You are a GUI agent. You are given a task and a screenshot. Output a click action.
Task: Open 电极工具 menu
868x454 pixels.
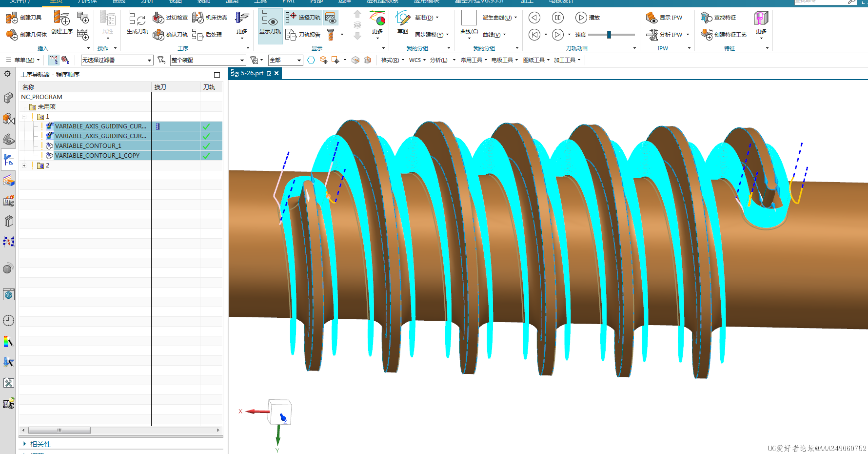(505, 60)
